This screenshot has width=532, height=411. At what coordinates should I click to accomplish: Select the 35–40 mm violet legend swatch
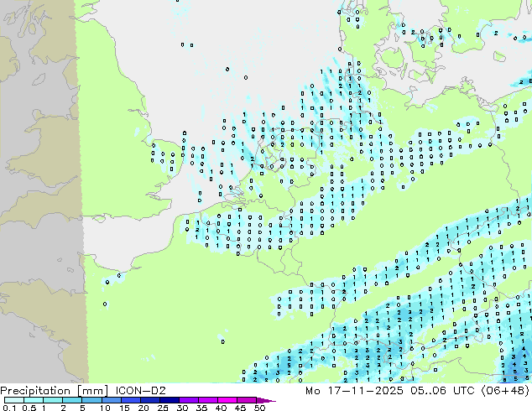[x=208, y=400]
